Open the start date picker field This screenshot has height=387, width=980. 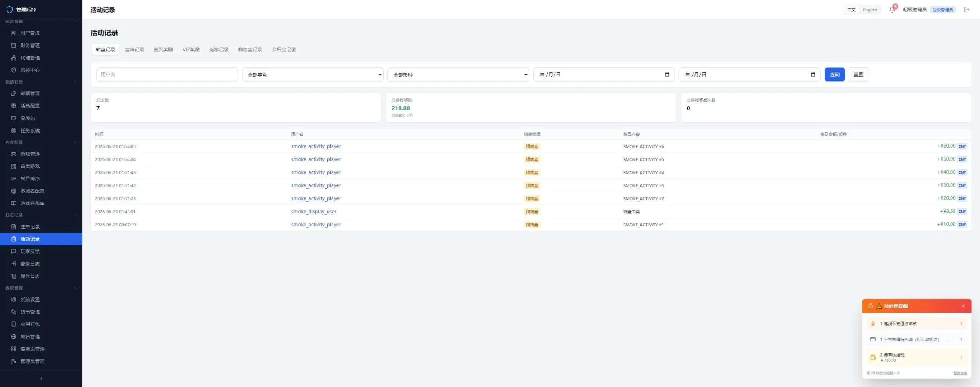pyautogui.click(x=604, y=74)
